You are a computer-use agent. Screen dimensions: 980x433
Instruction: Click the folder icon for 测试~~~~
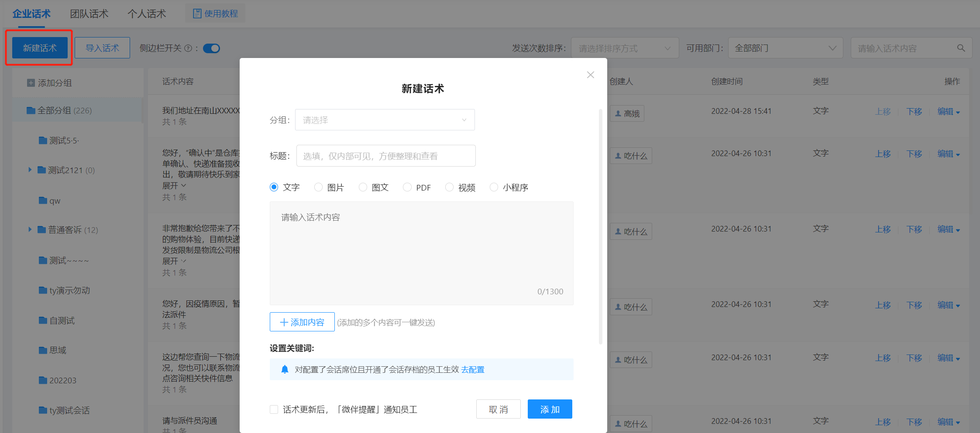(x=43, y=260)
